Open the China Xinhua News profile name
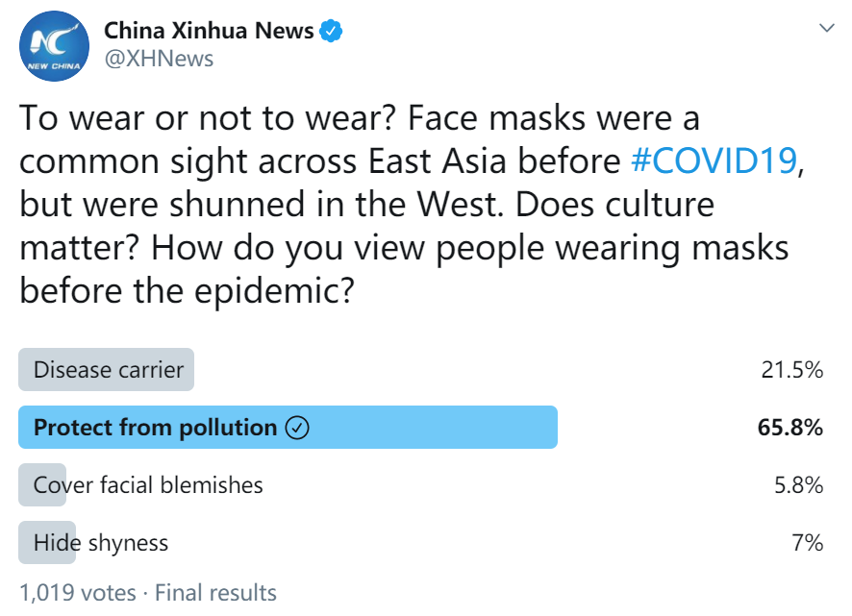Viewport: 852px width, 616px height. (209, 31)
